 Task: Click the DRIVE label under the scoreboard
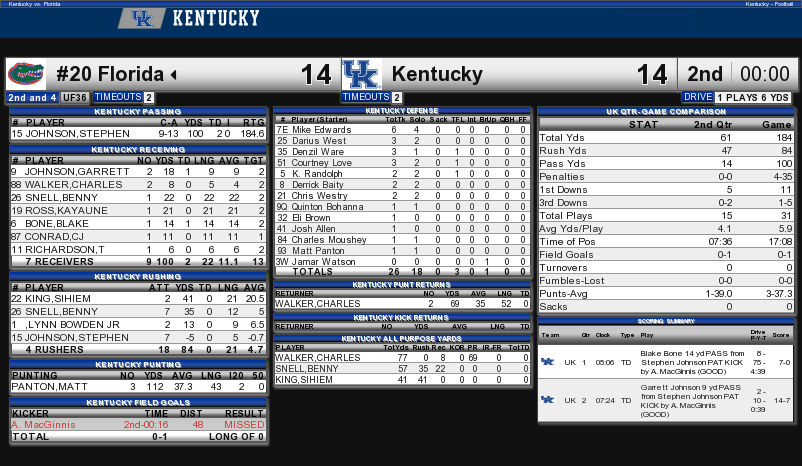697,97
